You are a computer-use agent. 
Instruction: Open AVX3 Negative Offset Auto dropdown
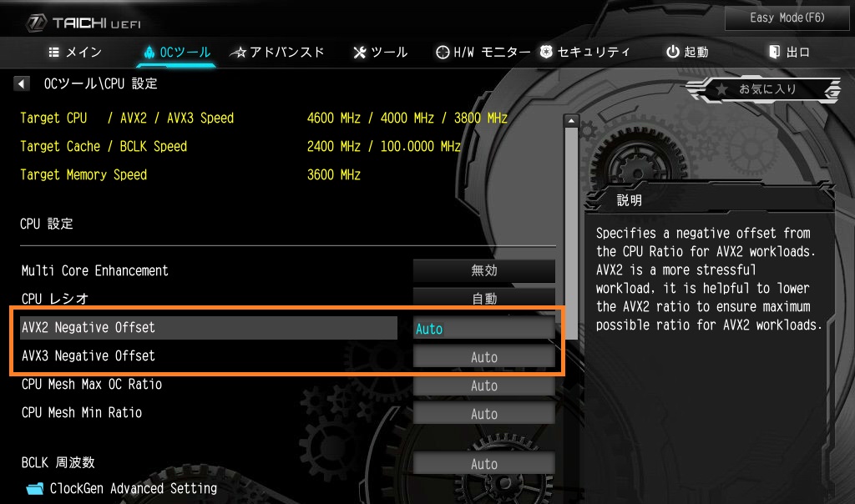coord(483,357)
